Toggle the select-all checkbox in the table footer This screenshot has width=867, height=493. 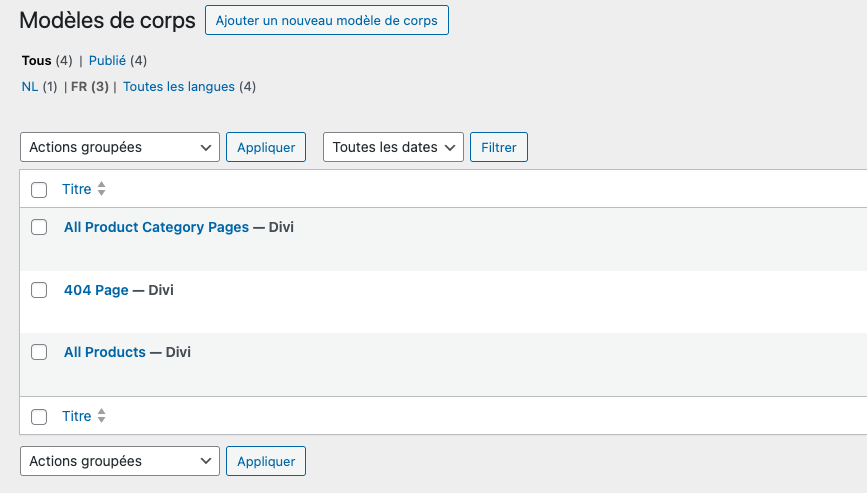pos(39,416)
